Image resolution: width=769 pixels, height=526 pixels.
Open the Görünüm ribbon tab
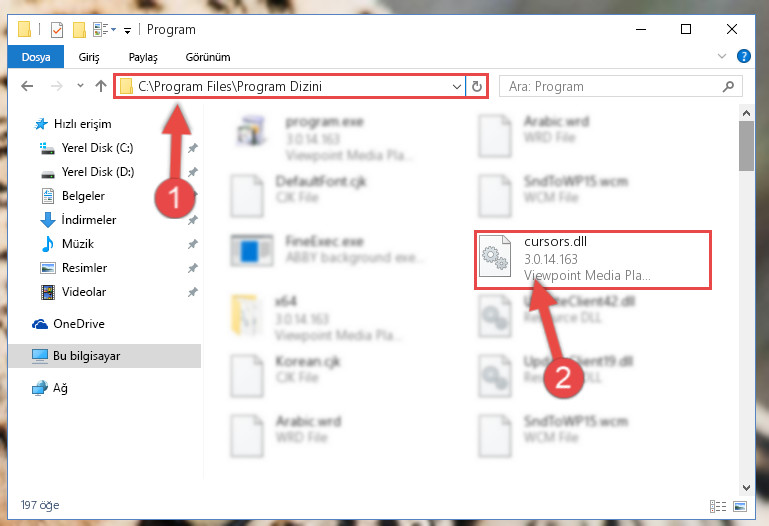tap(208, 57)
